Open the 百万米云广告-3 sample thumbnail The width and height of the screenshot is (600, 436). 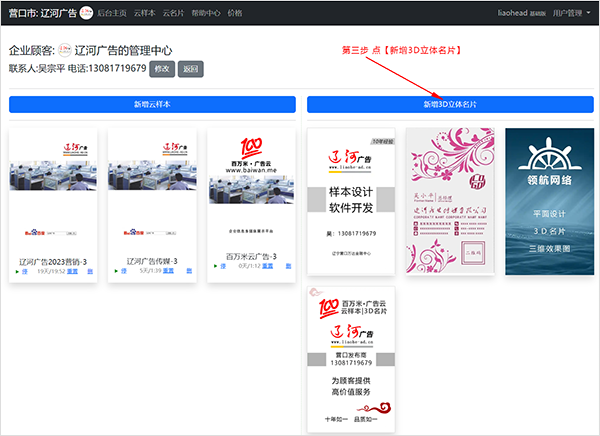pyautogui.click(x=251, y=189)
